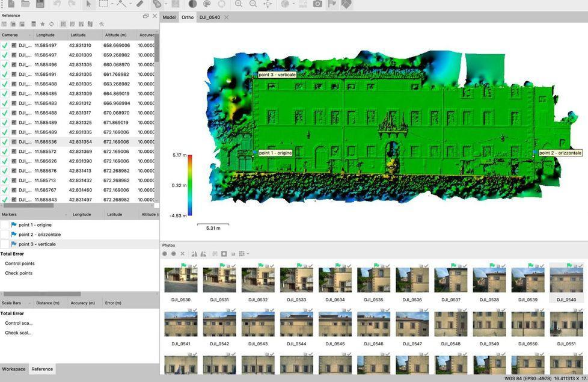588x382 pixels.
Task: Open the Markers column sort dropdown
Action: 66,215
